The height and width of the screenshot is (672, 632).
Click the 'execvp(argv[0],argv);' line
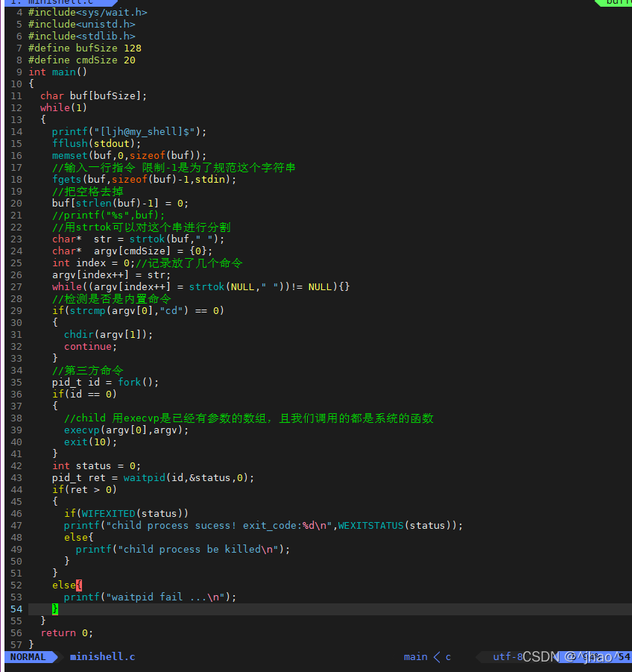126,430
